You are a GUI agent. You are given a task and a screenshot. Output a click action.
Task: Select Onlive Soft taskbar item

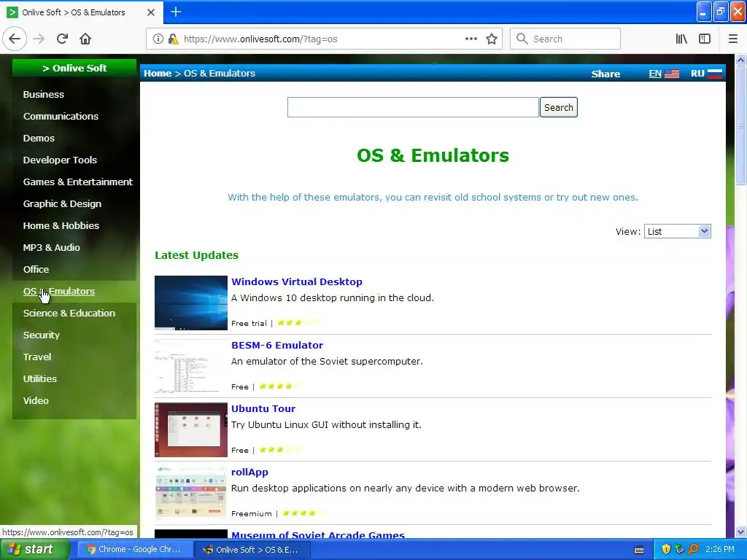coord(252,550)
